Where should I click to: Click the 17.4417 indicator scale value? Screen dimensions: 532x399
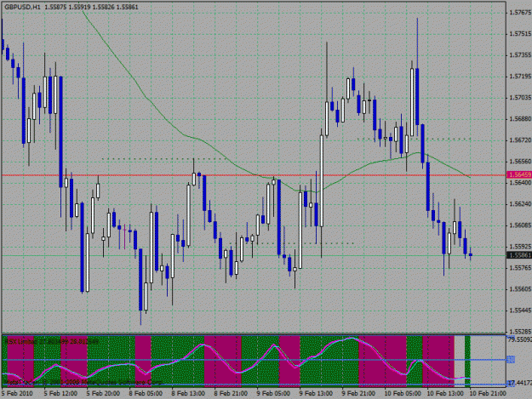[519, 383]
